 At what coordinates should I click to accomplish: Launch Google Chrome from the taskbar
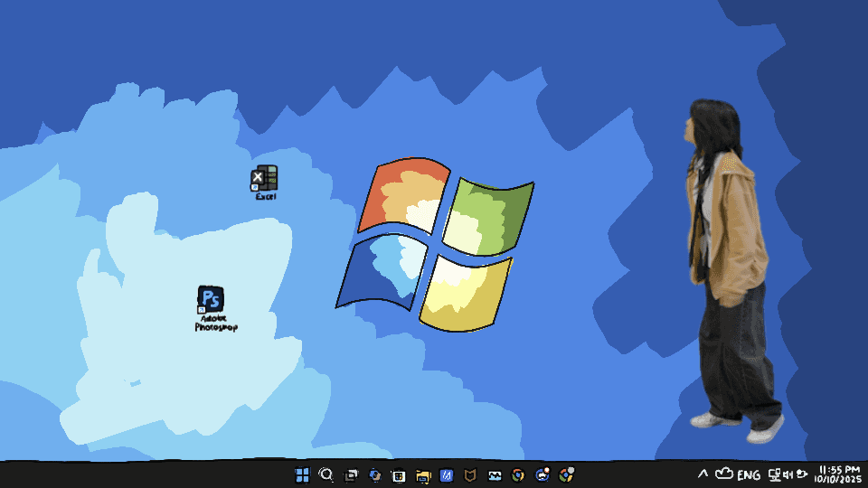point(518,475)
